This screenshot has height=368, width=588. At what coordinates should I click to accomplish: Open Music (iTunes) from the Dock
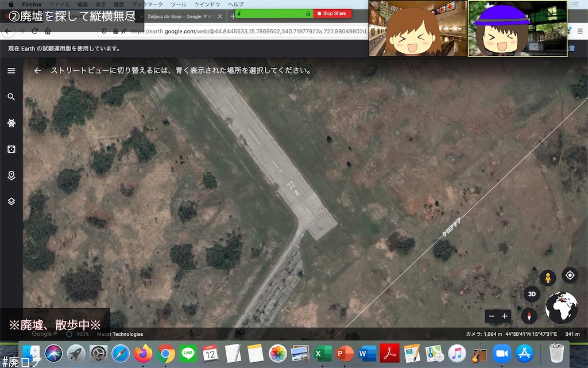tap(457, 354)
